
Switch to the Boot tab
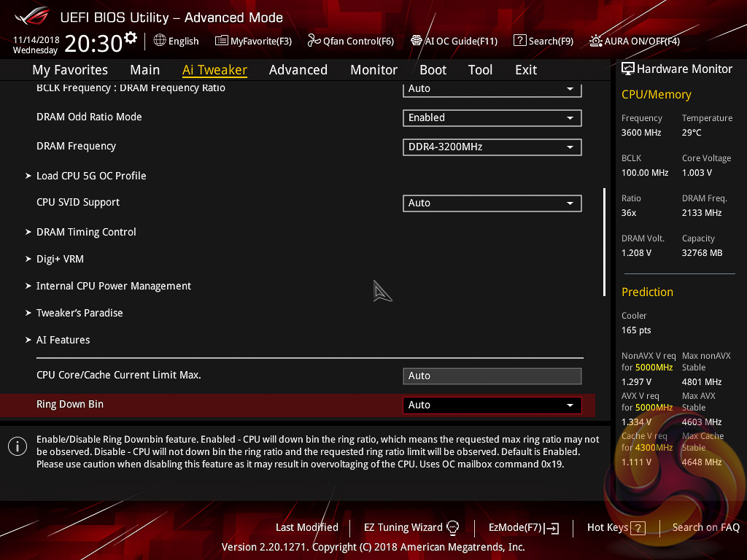click(433, 70)
